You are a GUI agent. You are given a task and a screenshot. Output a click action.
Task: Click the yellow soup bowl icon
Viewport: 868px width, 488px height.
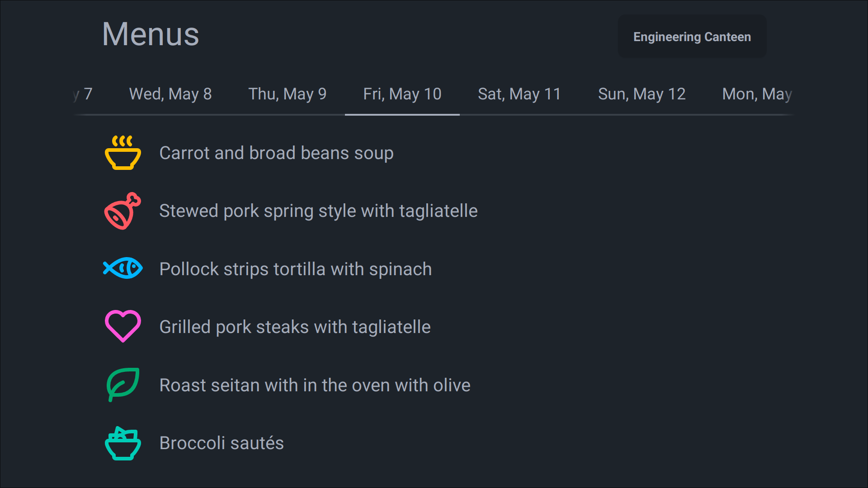point(123,153)
